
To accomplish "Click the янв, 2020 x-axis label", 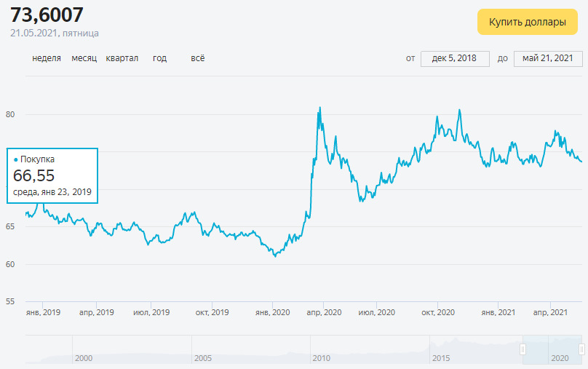I will (272, 312).
